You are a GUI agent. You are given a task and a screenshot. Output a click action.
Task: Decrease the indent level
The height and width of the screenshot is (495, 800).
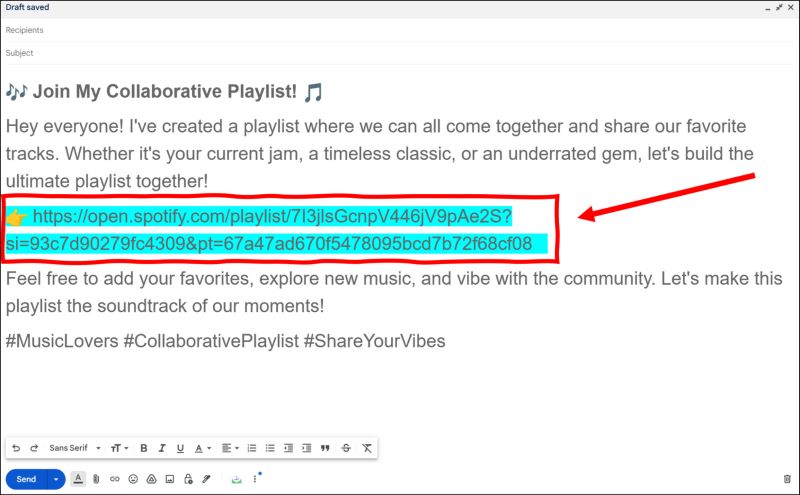[x=288, y=448]
